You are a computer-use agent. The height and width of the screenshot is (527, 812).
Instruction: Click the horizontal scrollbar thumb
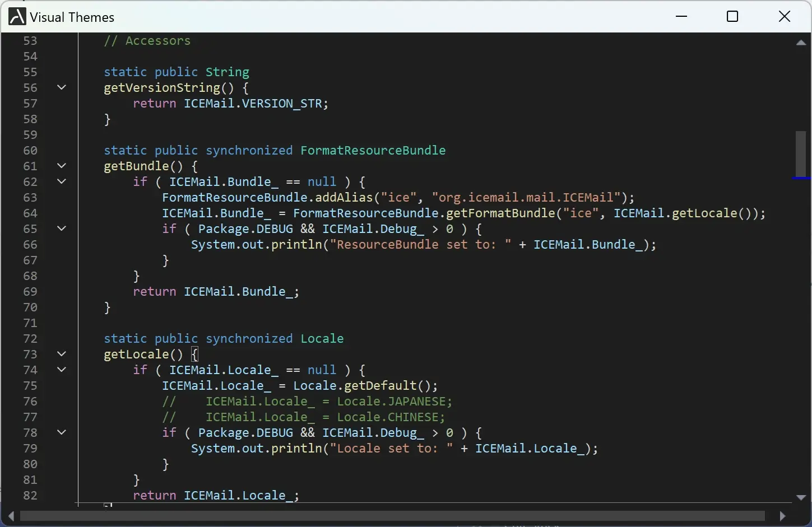click(x=392, y=516)
